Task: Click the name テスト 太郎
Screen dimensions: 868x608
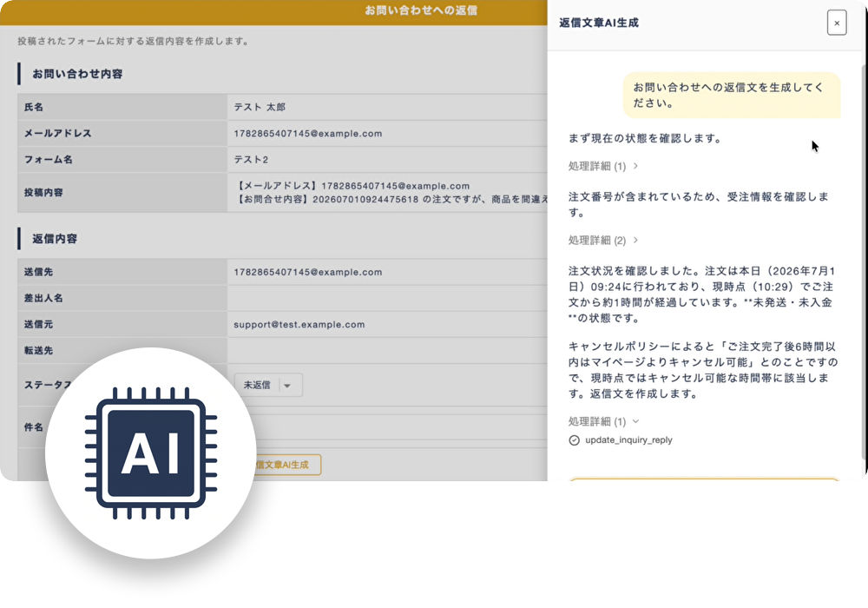Action: (x=260, y=107)
